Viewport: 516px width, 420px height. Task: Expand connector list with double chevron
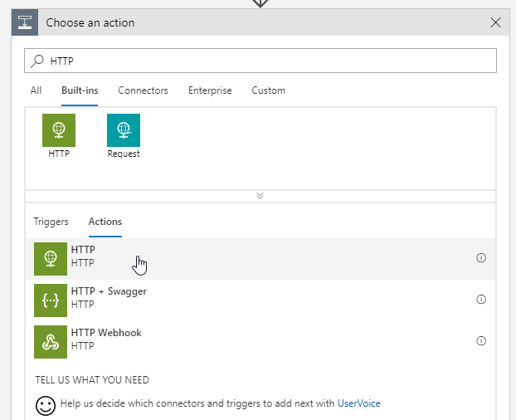(260, 196)
